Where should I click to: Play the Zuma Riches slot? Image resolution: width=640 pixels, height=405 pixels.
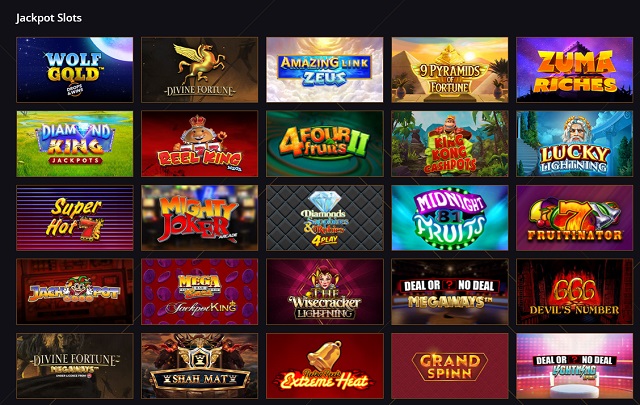(x=575, y=70)
